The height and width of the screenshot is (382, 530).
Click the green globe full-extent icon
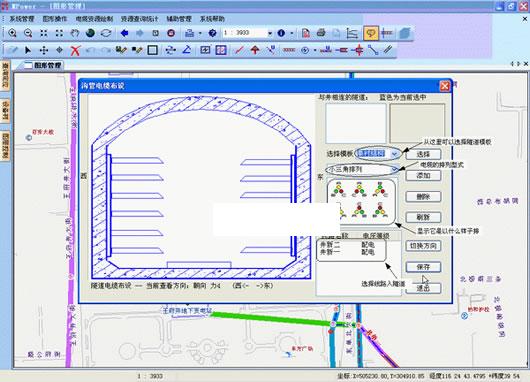pyautogui.click(x=90, y=33)
